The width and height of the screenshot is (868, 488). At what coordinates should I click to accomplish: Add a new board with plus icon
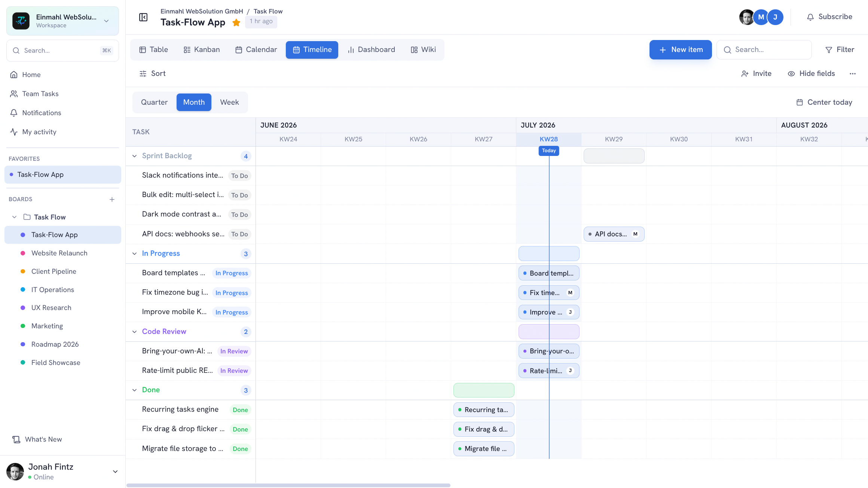coord(112,199)
